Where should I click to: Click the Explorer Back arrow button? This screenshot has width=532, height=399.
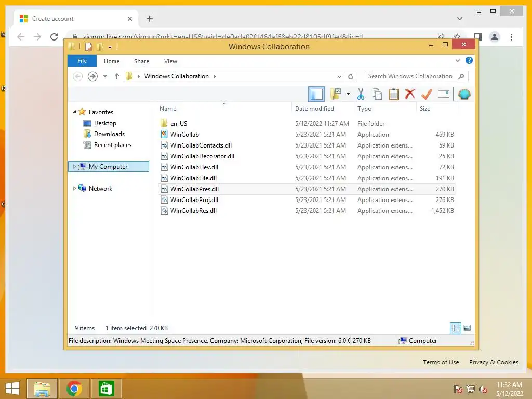pyautogui.click(x=78, y=76)
